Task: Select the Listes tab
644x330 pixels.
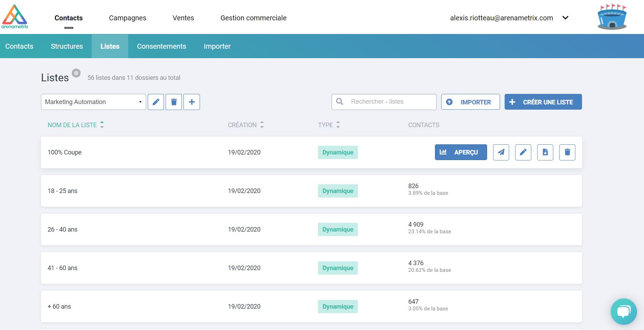Action: tap(110, 46)
